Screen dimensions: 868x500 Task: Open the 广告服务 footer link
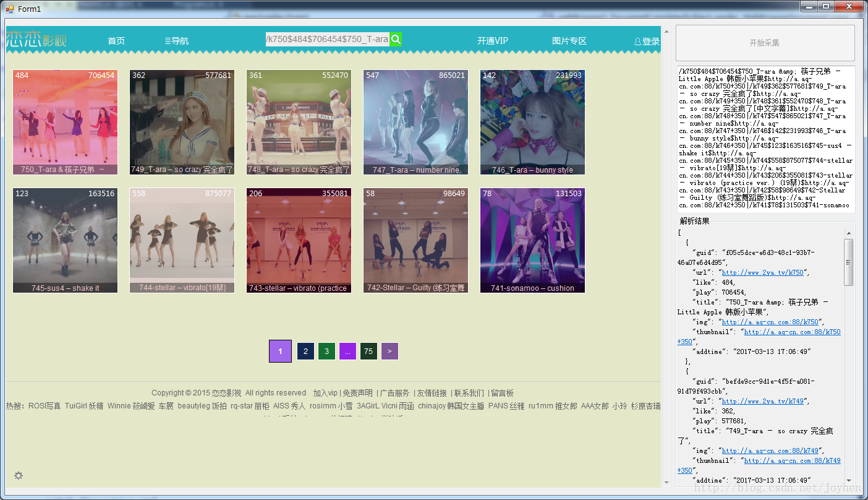[x=395, y=393]
